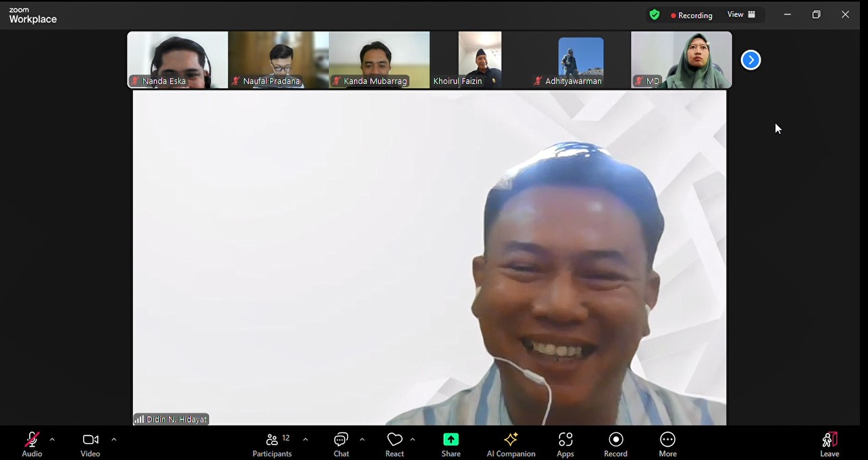Image resolution: width=868 pixels, height=460 pixels.
Task: Expand the arrow beside Participants
Action: (305, 440)
